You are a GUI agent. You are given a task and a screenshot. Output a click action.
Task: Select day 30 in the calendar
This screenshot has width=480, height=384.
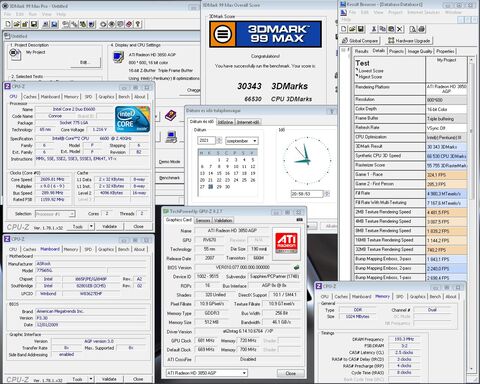click(x=227, y=187)
